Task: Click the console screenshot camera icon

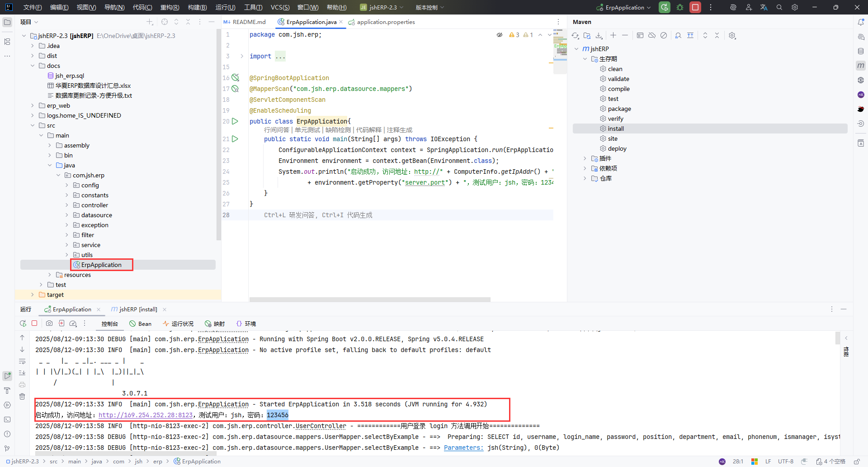Action: click(49, 323)
